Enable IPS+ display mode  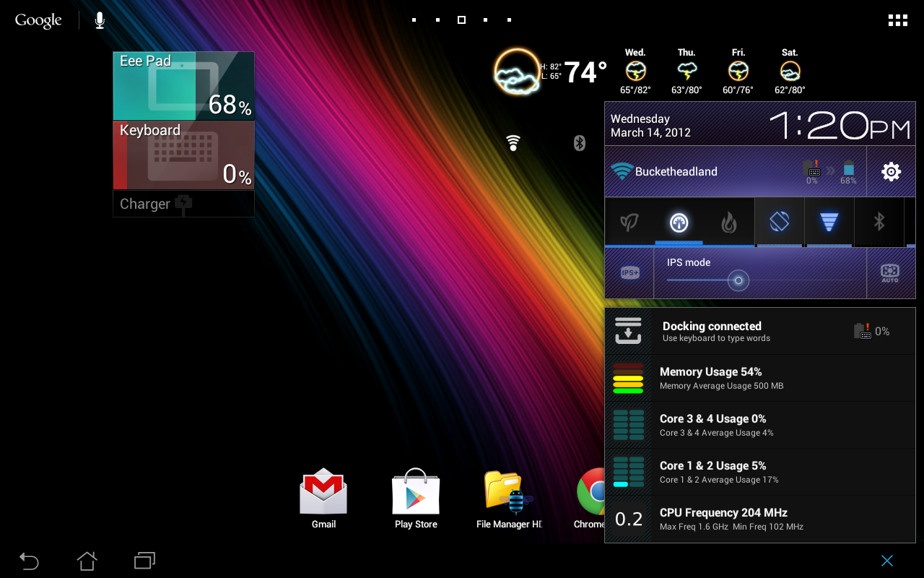629,272
